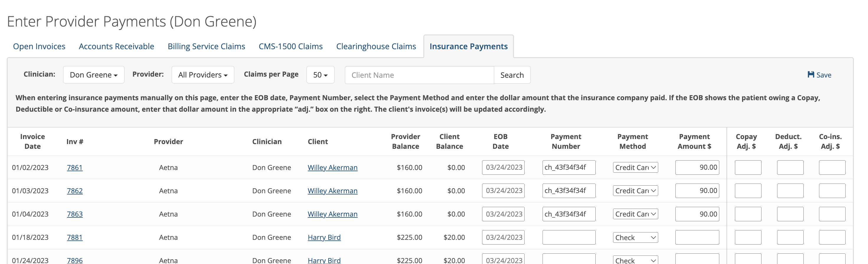The height and width of the screenshot is (264, 868).
Task: Click Payment Number field for invoice 7862
Action: [x=569, y=191]
